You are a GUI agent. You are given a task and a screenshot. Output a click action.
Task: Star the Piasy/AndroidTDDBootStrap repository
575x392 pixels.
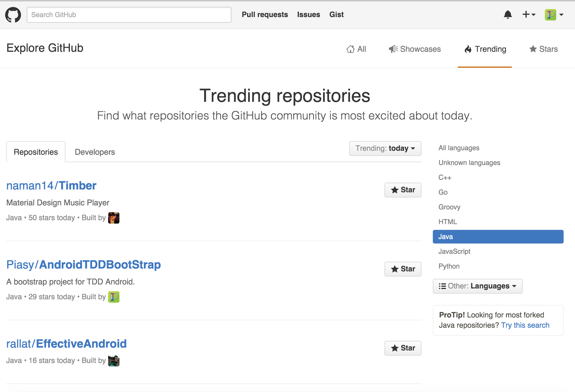(403, 269)
